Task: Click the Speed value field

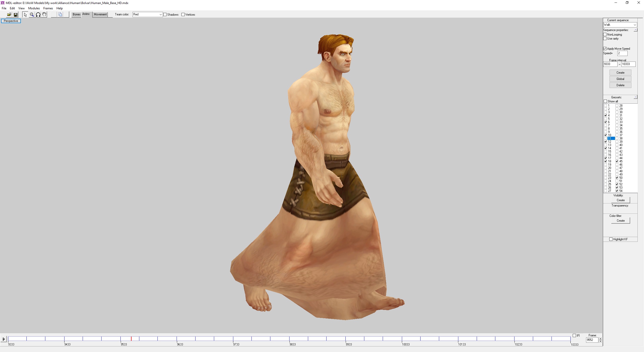Action: [622, 53]
